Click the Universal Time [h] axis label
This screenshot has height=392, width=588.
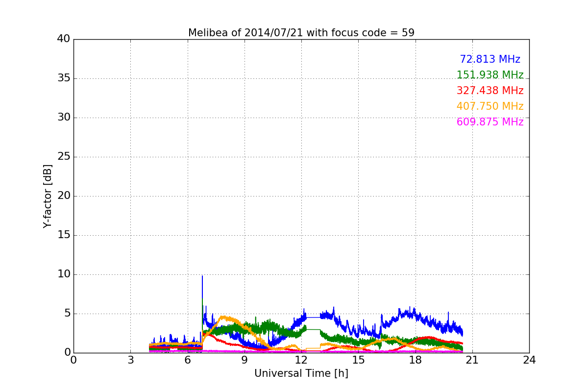point(301,373)
